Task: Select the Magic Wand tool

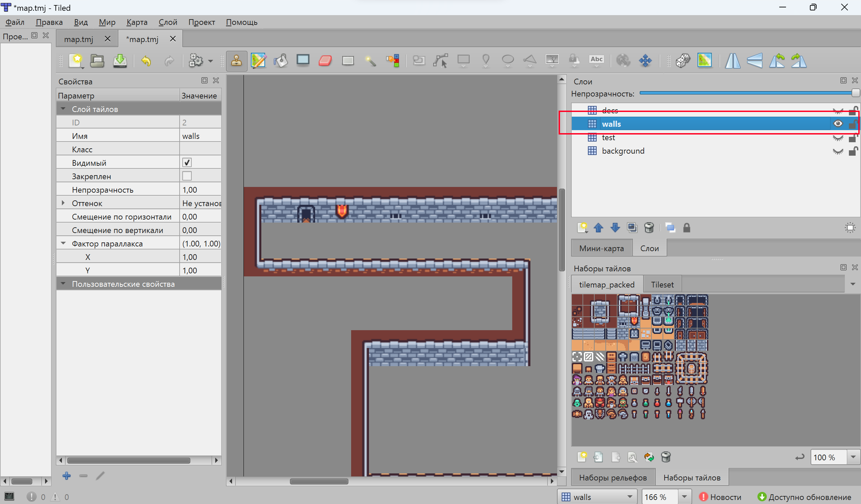Action: pos(370,61)
